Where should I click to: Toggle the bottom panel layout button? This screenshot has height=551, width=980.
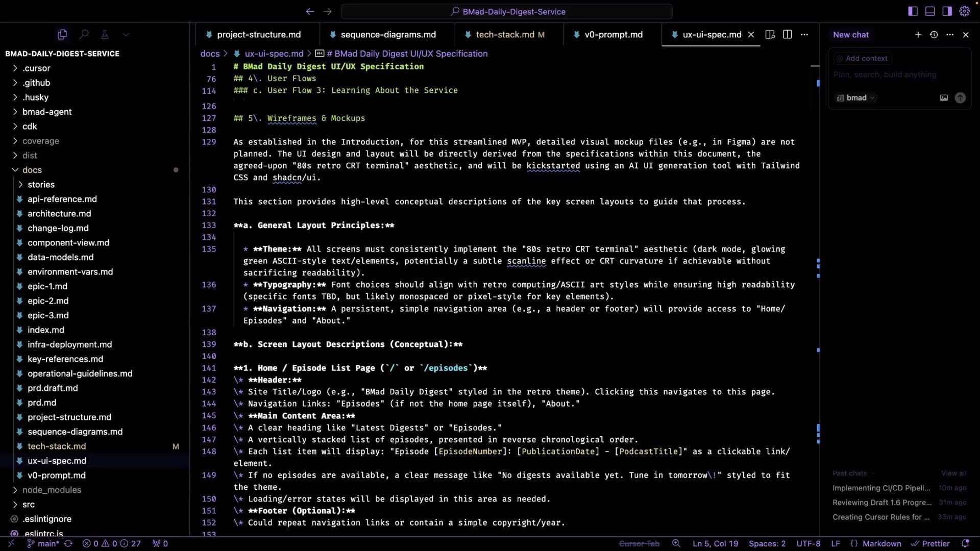[x=930, y=11]
